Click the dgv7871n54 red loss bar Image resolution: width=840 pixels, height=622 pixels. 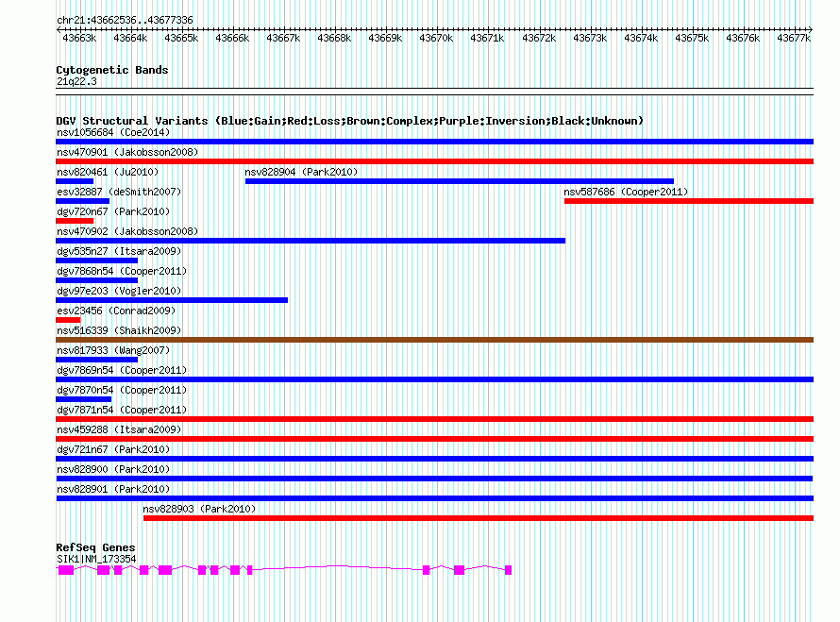coord(434,419)
